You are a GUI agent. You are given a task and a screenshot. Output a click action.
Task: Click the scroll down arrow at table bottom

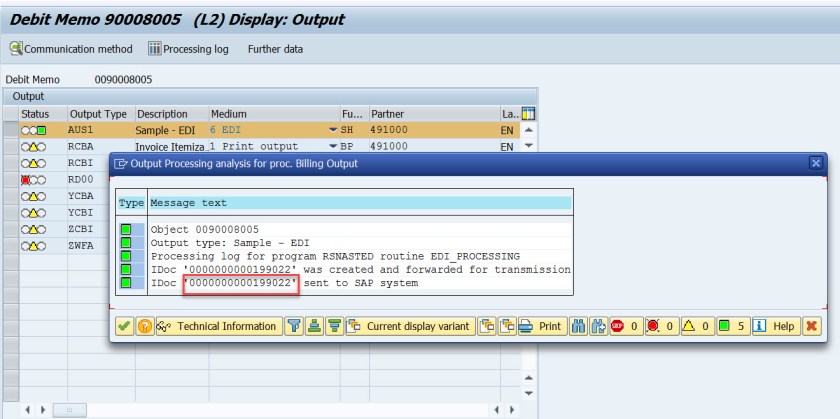529,394
